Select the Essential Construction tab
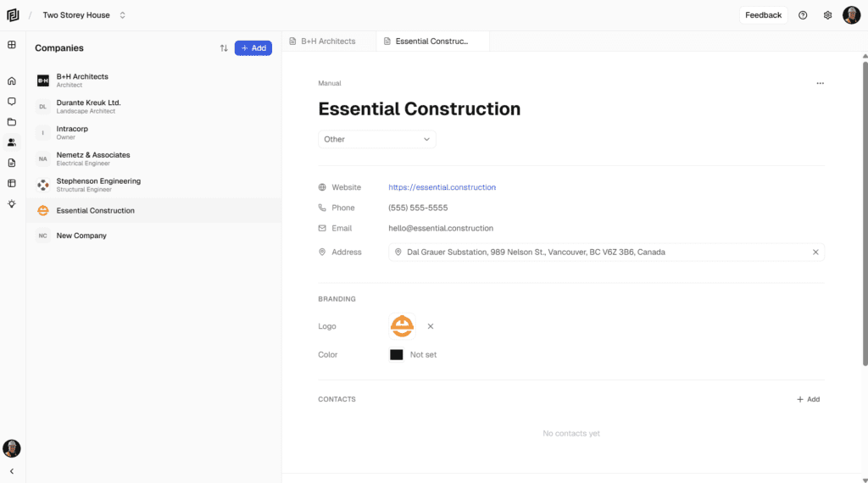Viewport: 868px width, 483px height. [432, 41]
